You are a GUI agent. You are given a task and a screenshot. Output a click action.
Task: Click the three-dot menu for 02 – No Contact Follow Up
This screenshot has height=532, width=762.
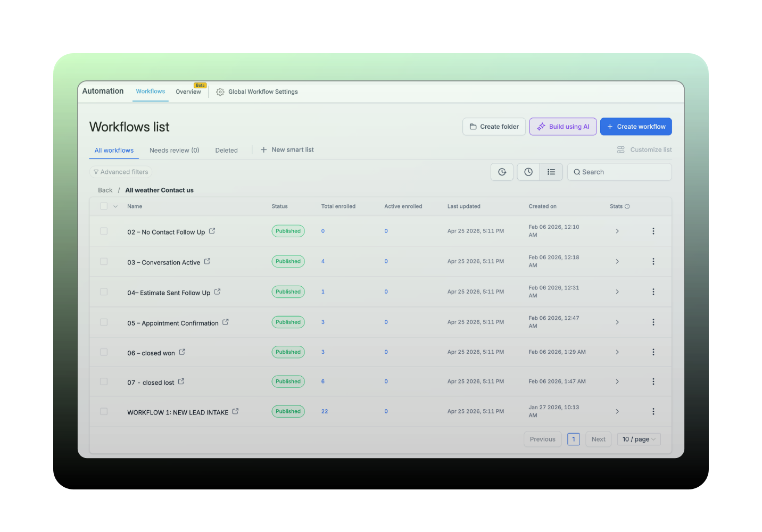(x=653, y=231)
